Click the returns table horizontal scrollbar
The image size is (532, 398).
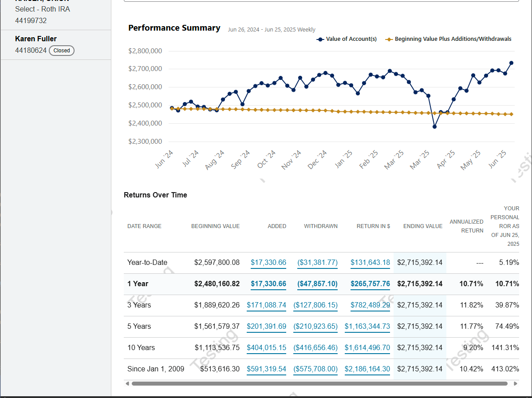319,383
